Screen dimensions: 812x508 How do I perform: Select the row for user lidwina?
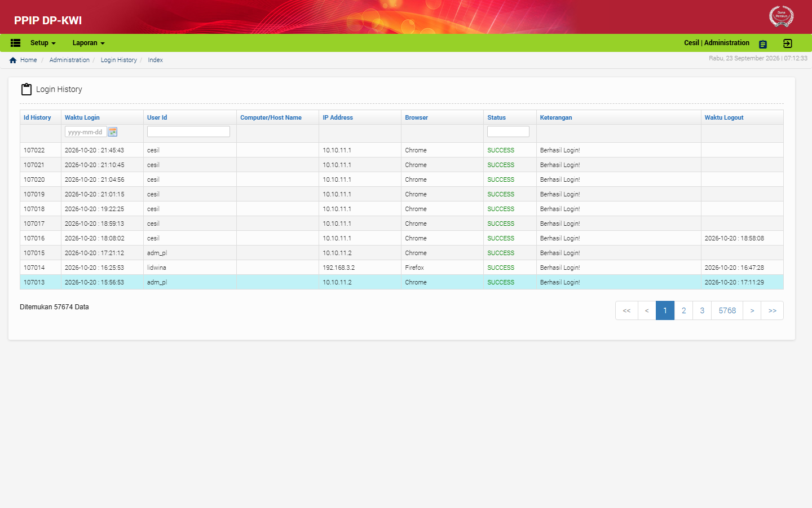(x=401, y=268)
